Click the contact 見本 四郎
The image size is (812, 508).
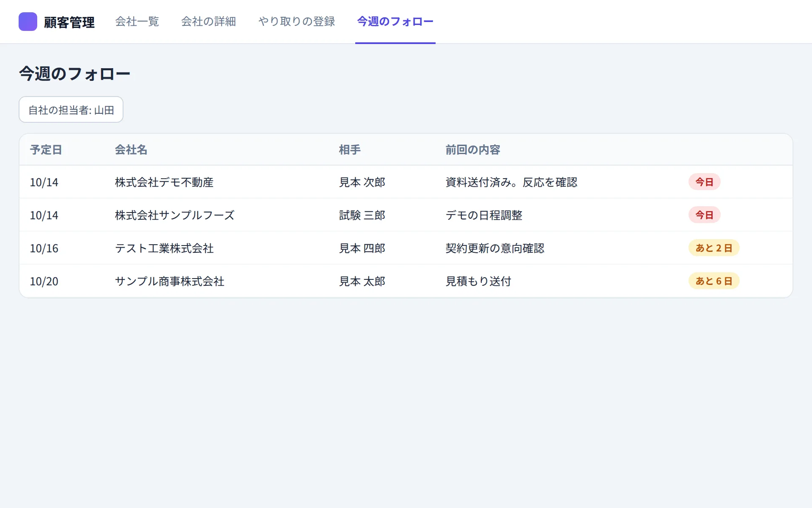tap(362, 248)
